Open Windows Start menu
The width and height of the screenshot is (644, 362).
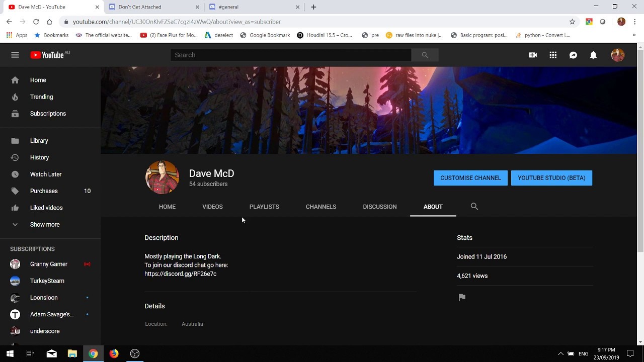(10, 353)
